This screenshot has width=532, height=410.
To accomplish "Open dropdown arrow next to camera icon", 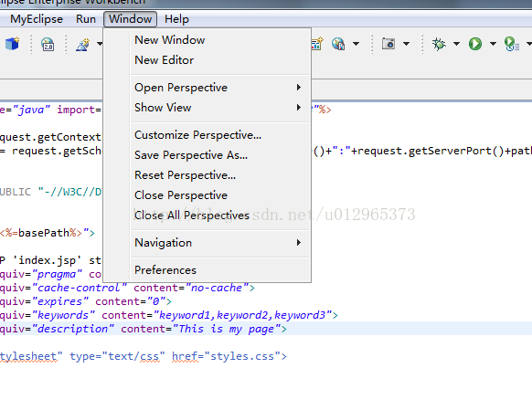I will tap(406, 44).
